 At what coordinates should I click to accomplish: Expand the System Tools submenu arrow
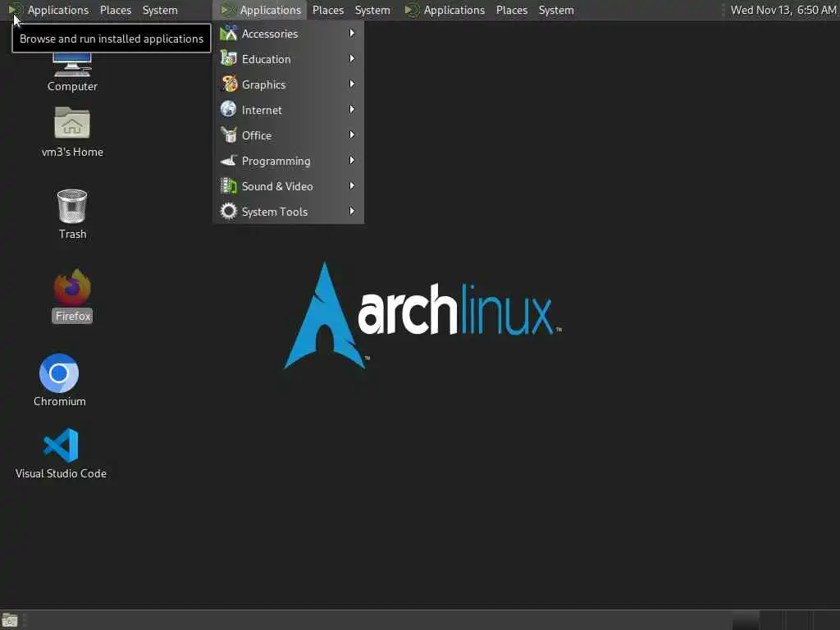[352, 211]
